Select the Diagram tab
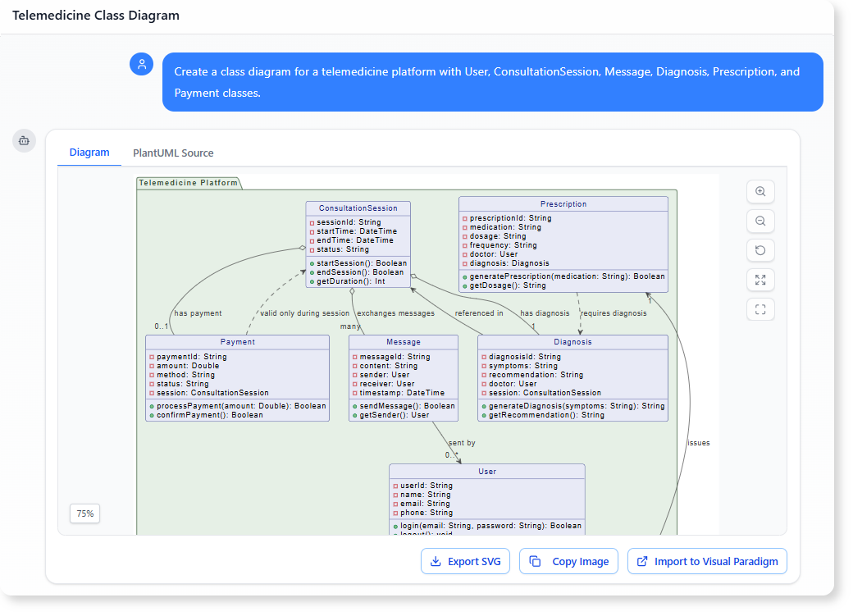This screenshot has width=853, height=616. 89,153
